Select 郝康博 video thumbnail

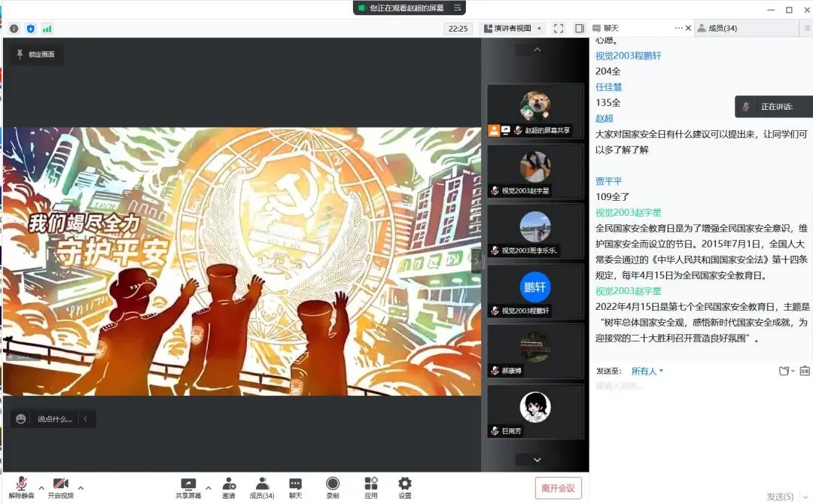point(536,351)
